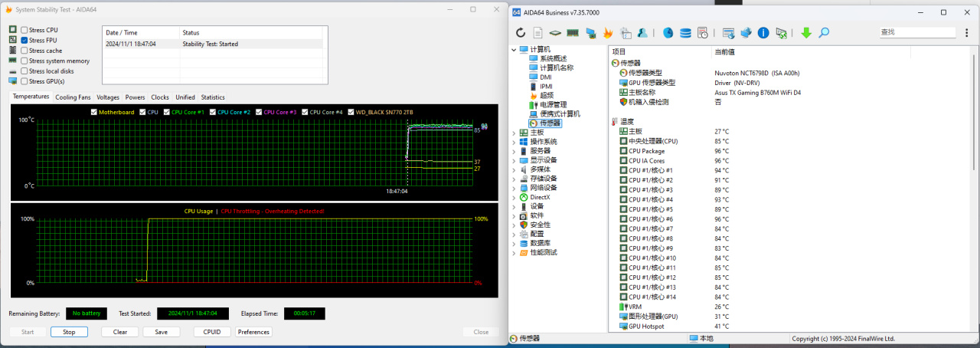Image resolution: width=980 pixels, height=348 pixels.
Task: Expand the 主板 tree node
Action: 514,133
